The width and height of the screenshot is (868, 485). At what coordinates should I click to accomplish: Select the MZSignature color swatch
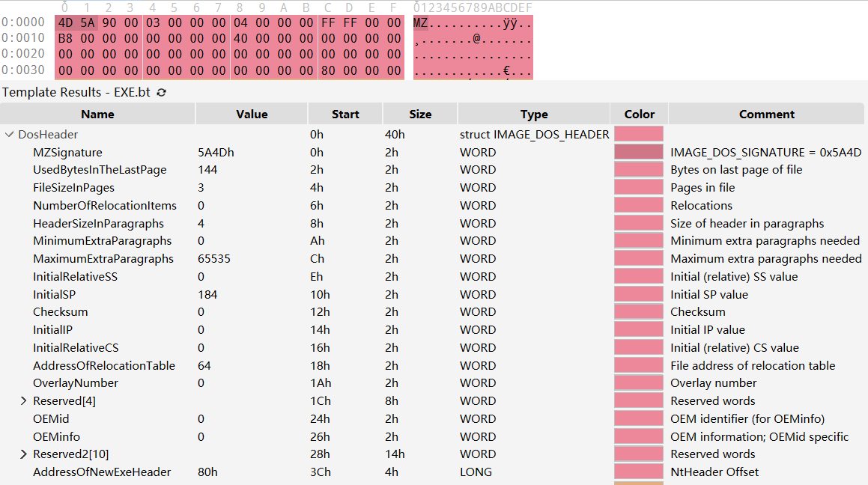tap(638, 153)
